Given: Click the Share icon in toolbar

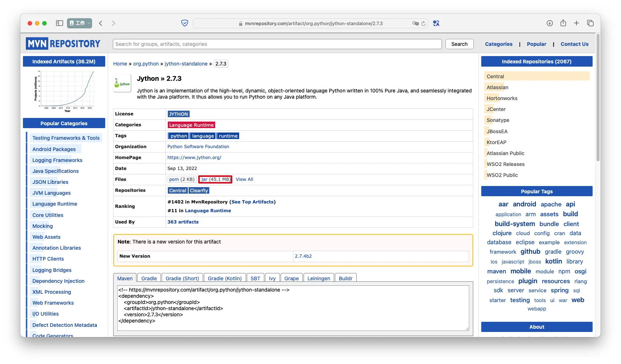Looking at the screenshot, I should click(x=563, y=23).
